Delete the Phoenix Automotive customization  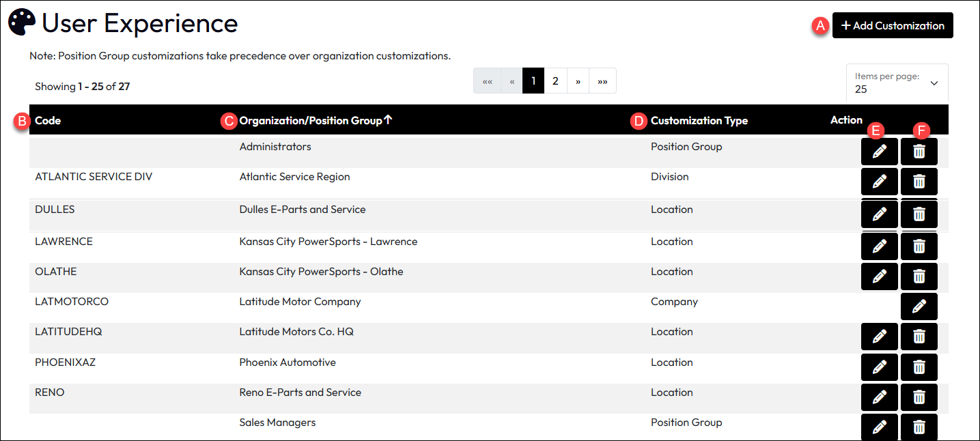(x=919, y=367)
